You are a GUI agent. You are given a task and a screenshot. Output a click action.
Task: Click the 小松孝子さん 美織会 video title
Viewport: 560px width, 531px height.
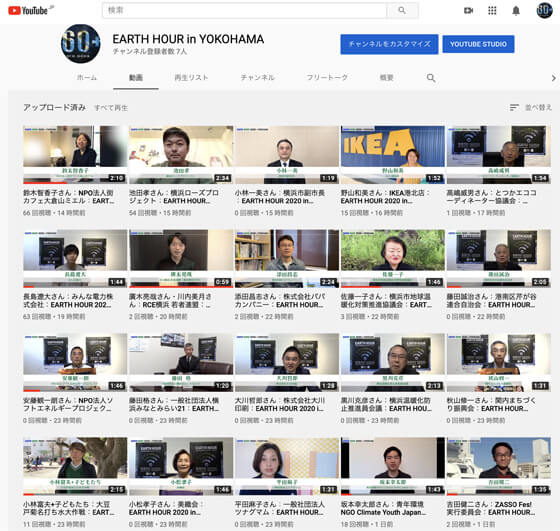(166, 508)
